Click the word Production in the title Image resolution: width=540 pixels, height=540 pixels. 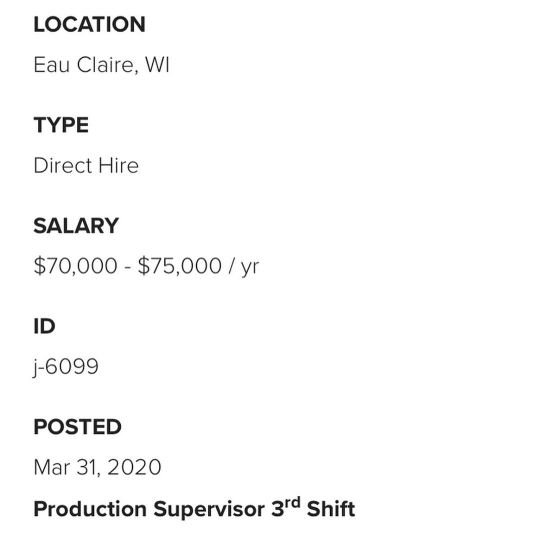tap(90, 509)
